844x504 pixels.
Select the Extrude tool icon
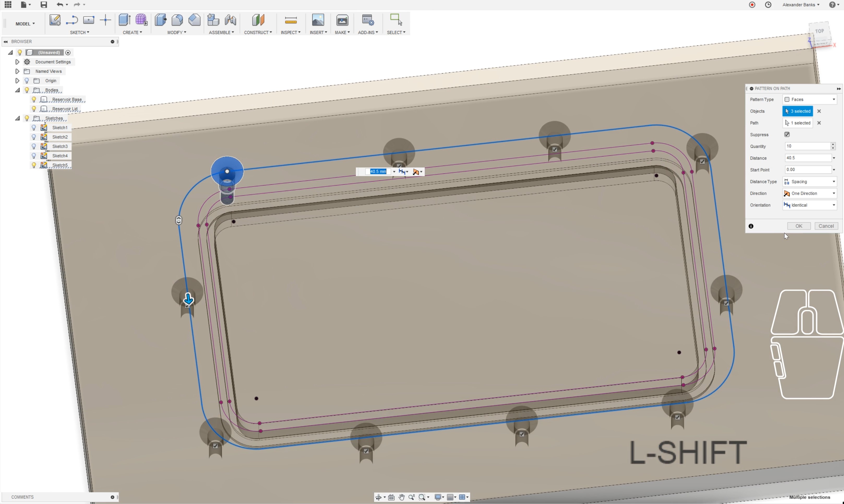125,20
